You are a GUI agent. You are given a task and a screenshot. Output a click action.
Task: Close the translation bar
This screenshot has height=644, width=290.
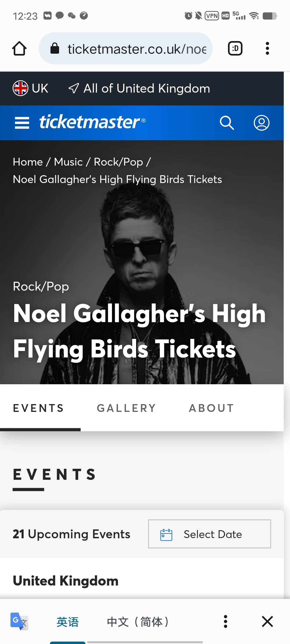[267, 621]
